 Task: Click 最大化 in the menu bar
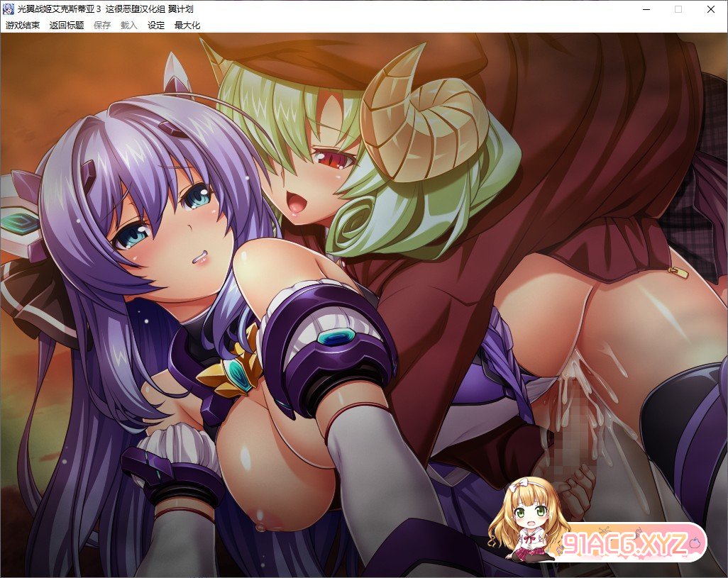[x=187, y=25]
